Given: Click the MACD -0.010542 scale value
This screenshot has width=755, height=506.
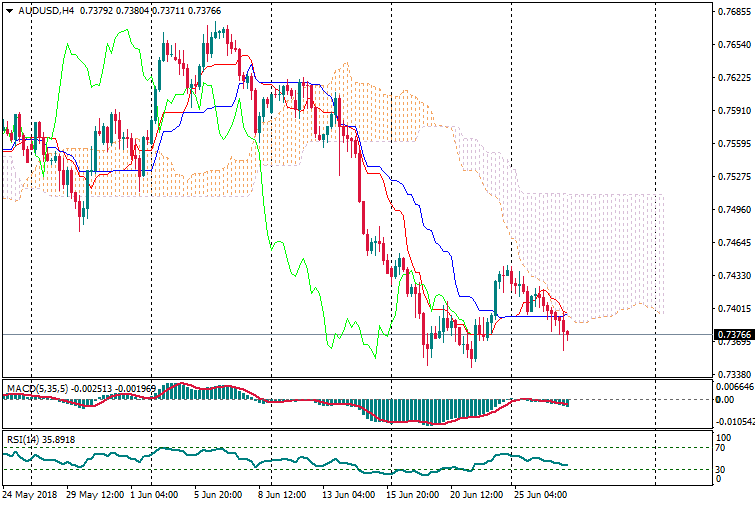Looking at the screenshot, I should pos(735,422).
